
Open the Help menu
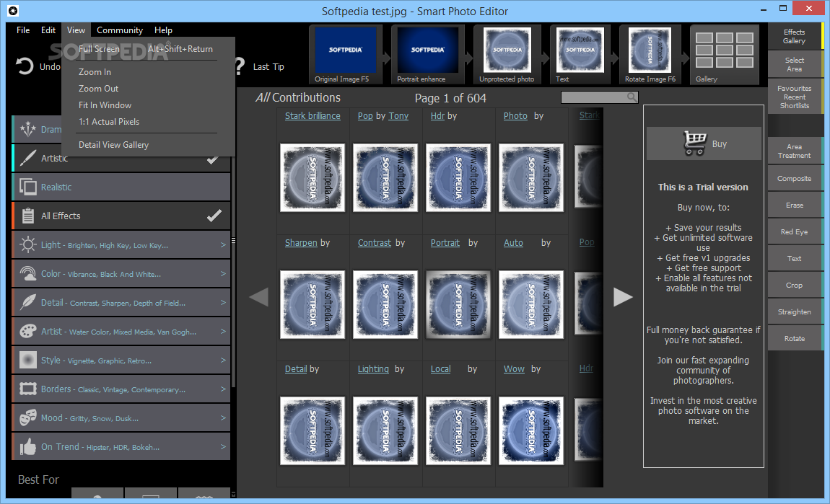pos(163,30)
